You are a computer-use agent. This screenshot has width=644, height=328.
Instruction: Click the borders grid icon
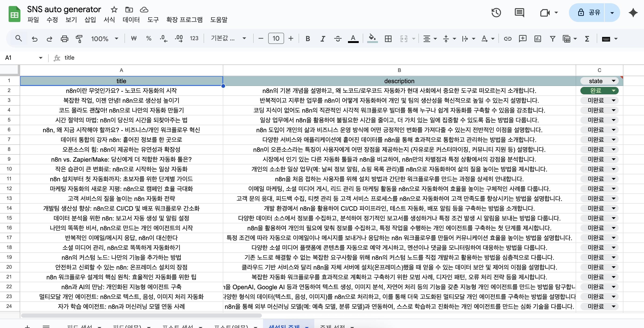388,39
